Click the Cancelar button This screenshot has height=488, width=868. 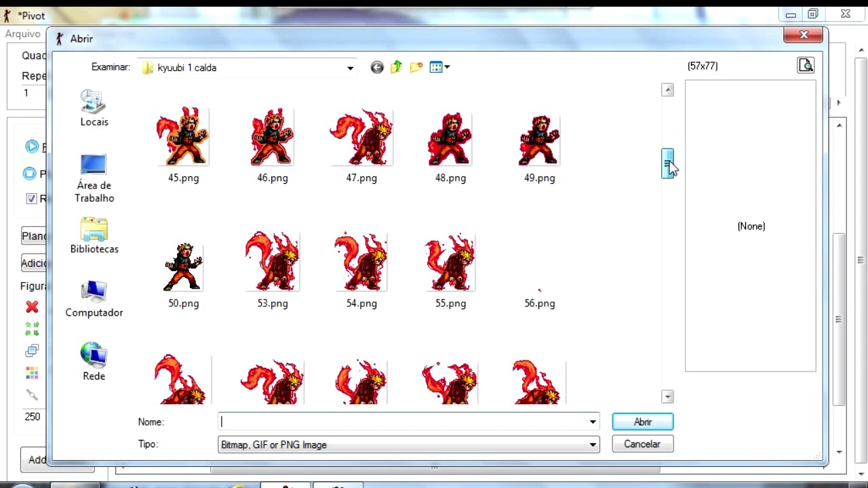[642, 444]
